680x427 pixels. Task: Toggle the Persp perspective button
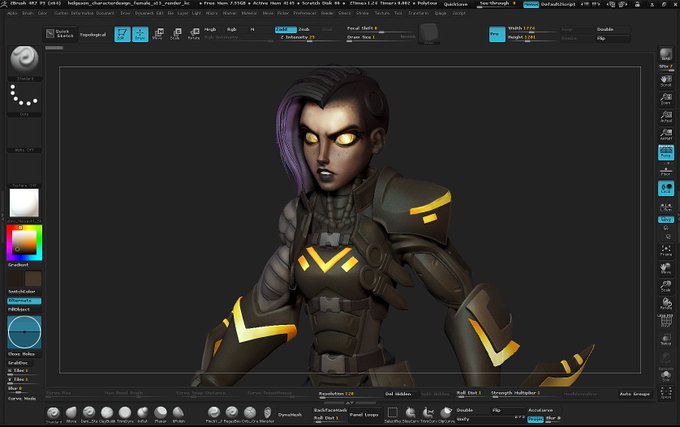pyautogui.click(x=666, y=153)
